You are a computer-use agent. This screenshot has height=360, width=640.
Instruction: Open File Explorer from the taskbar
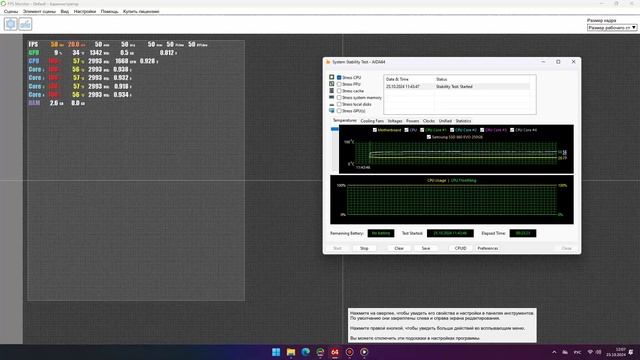[291, 352]
